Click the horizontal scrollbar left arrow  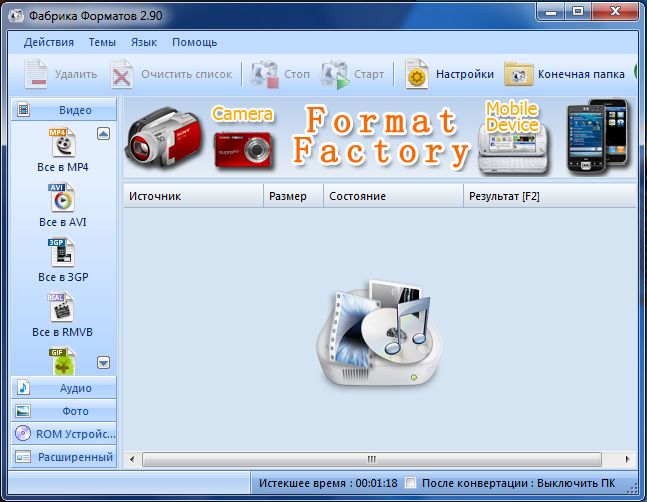[132, 459]
